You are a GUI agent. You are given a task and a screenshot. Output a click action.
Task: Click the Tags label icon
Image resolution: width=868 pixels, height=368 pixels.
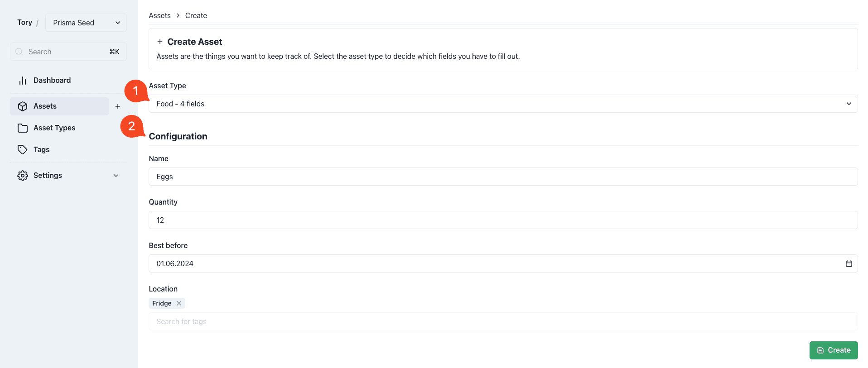pyautogui.click(x=23, y=150)
